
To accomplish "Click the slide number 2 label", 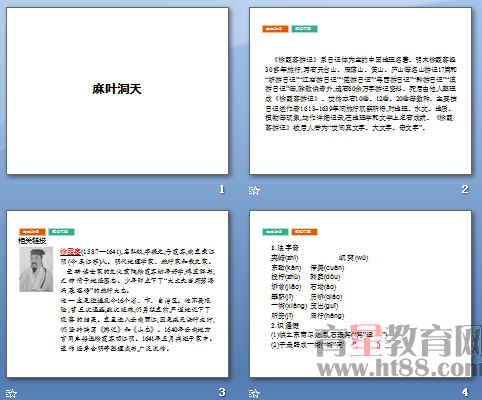I will [x=465, y=189].
